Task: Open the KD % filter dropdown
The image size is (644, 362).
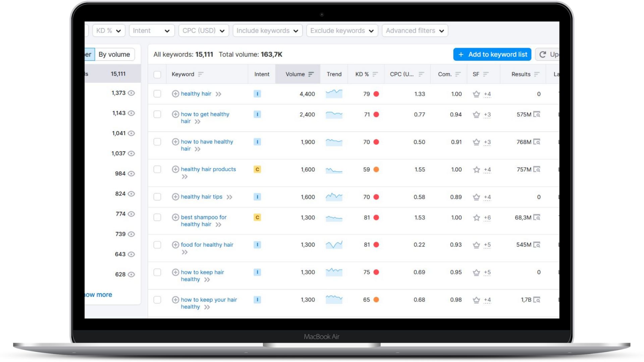Action: [x=108, y=31]
